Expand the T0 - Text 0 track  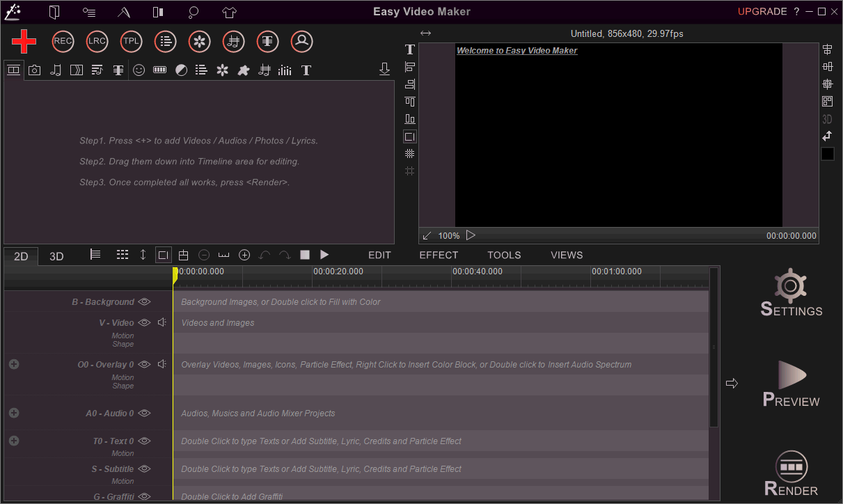pos(13,440)
